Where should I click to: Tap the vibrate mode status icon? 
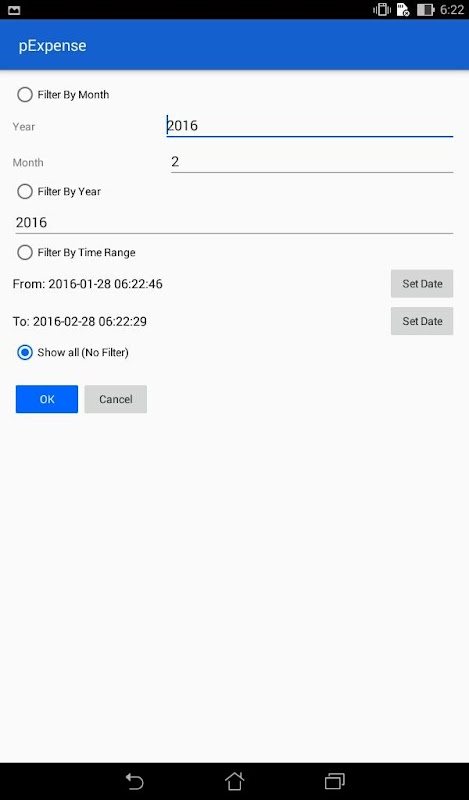coord(382,10)
